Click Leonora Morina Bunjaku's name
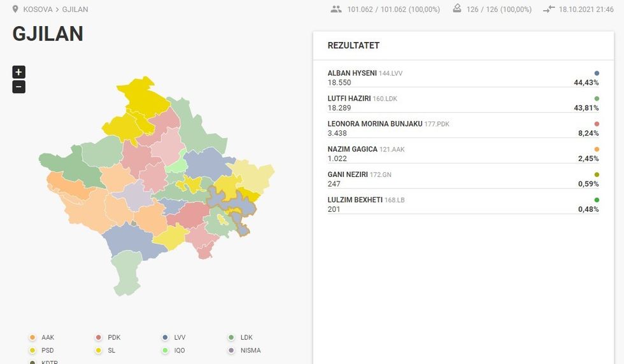 (x=374, y=124)
